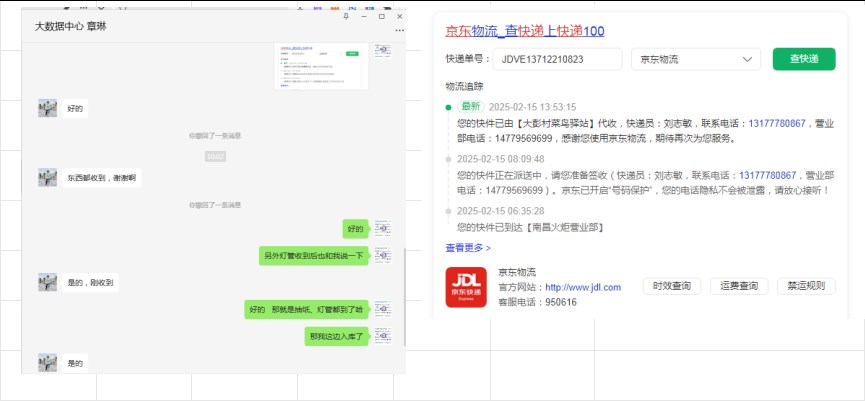
Task: Select the 2025-02-15 13:53:15 timestamp
Action: coord(533,107)
